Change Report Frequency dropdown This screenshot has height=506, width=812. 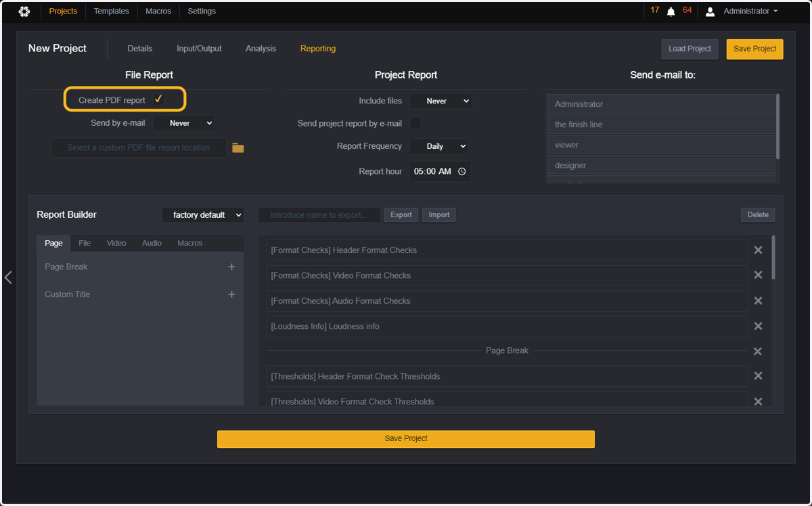(438, 146)
